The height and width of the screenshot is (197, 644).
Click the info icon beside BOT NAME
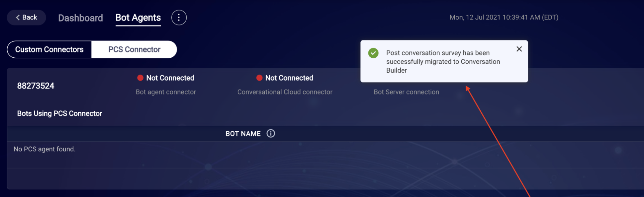(271, 133)
